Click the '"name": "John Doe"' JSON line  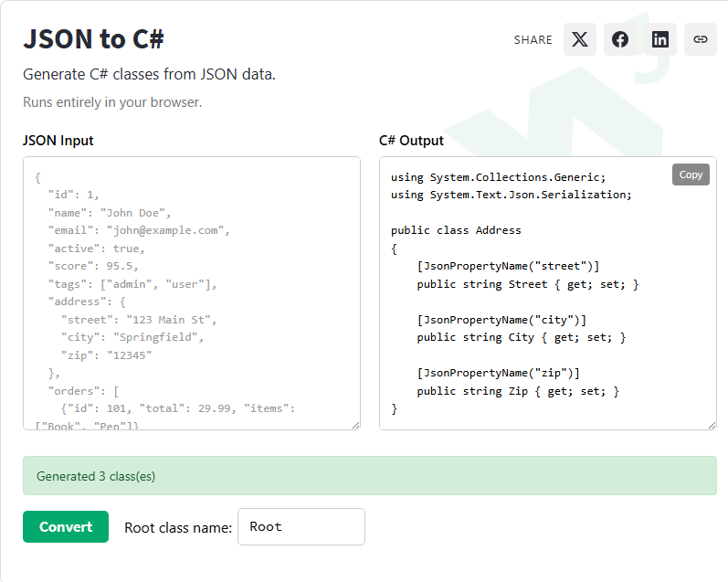tap(110, 213)
